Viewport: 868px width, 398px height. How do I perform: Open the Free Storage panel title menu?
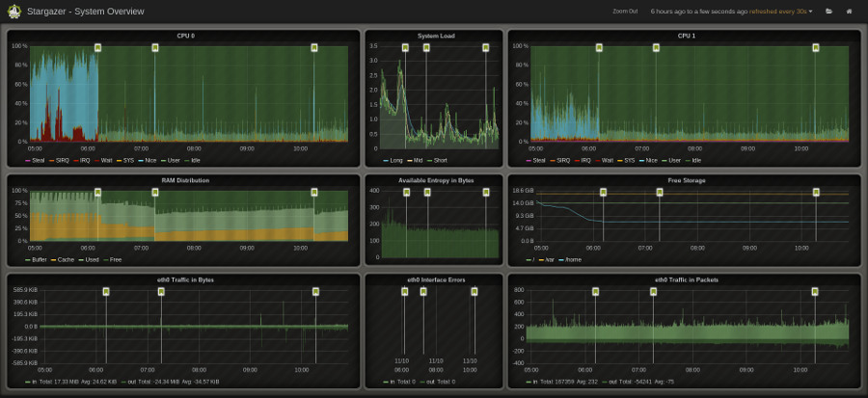pyautogui.click(x=686, y=180)
